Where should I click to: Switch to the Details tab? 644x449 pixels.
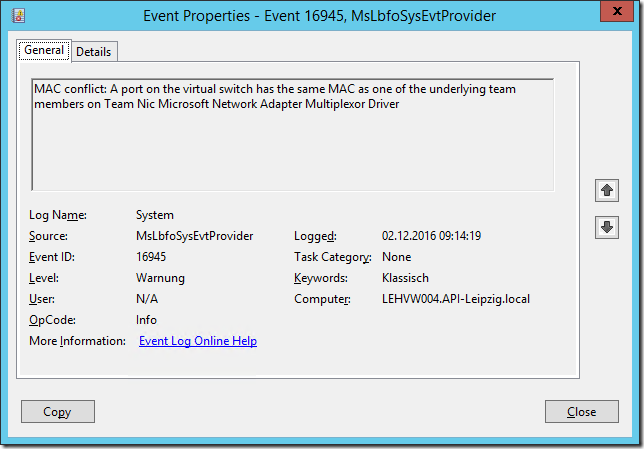(94, 52)
